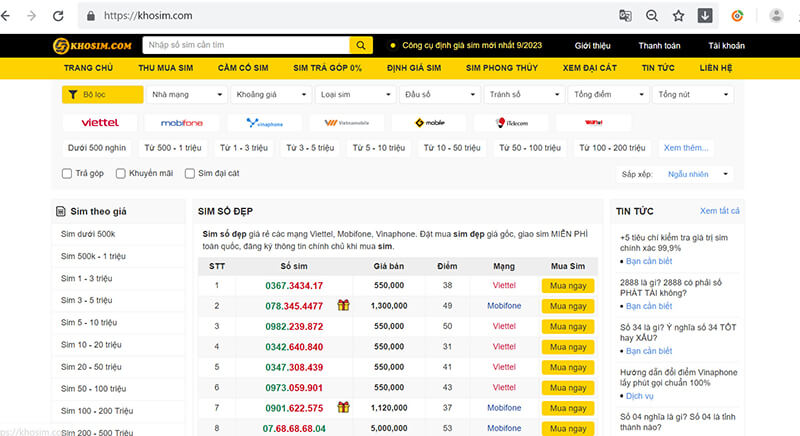Click Xem tất cả in Tin tức

(719, 211)
